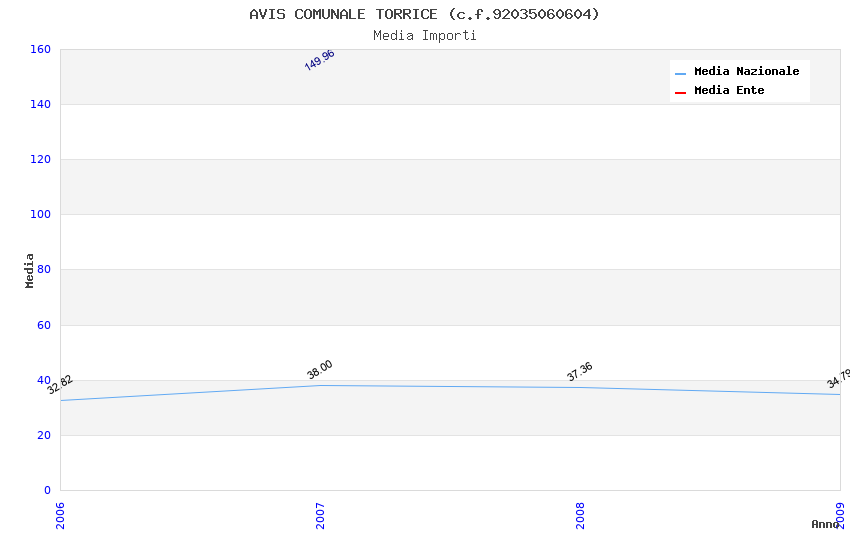Select the 37.36 data label
850x550 pixels.
coord(579,372)
